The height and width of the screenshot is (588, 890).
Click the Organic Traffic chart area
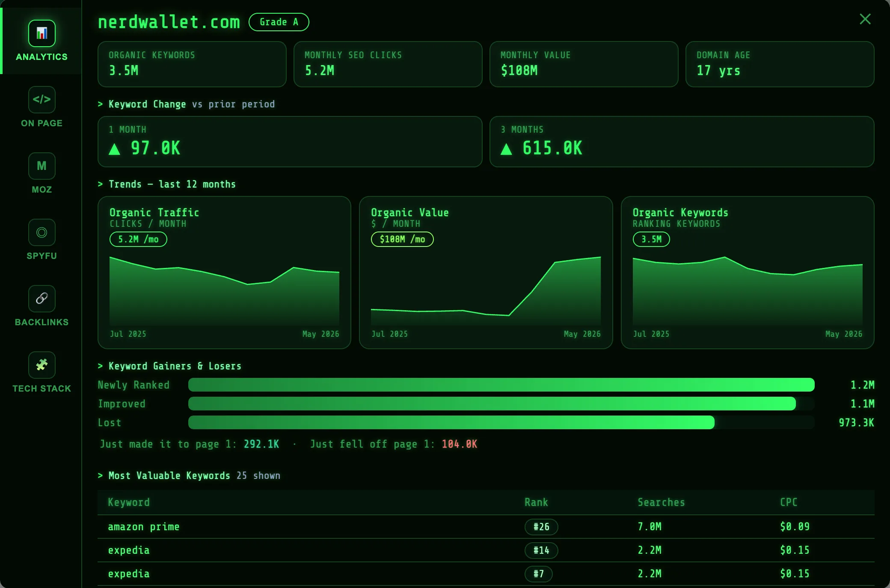224,291
